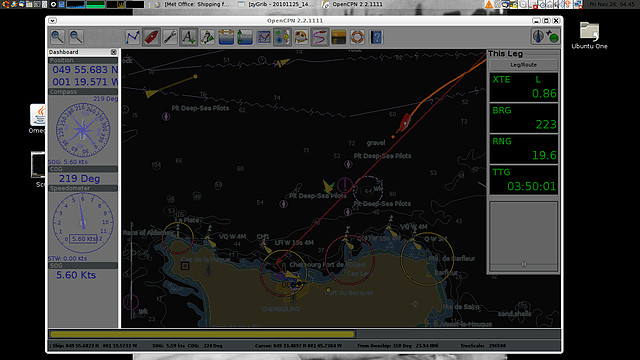640x360 pixels.
Task: Open the settings wrench toolbox
Action: click(x=170, y=37)
